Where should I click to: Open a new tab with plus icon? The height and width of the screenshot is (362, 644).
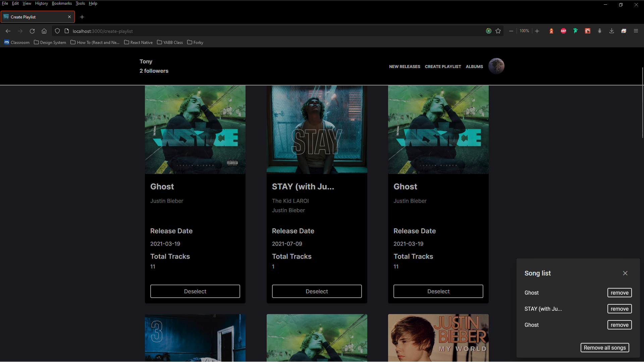[x=82, y=17]
